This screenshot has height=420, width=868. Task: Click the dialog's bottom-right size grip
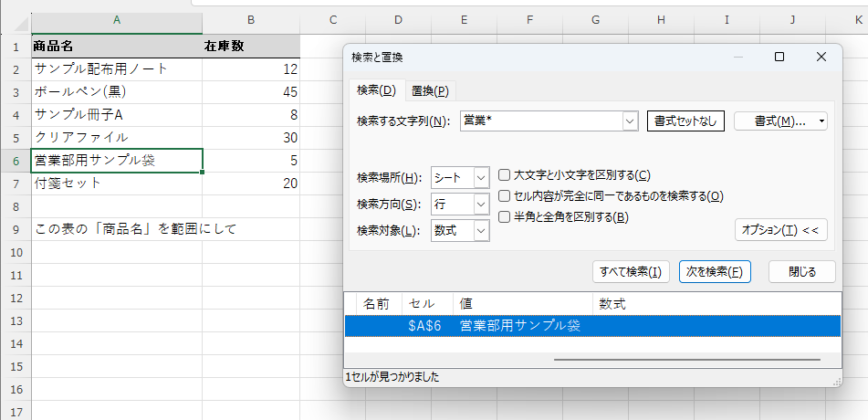pos(837,382)
